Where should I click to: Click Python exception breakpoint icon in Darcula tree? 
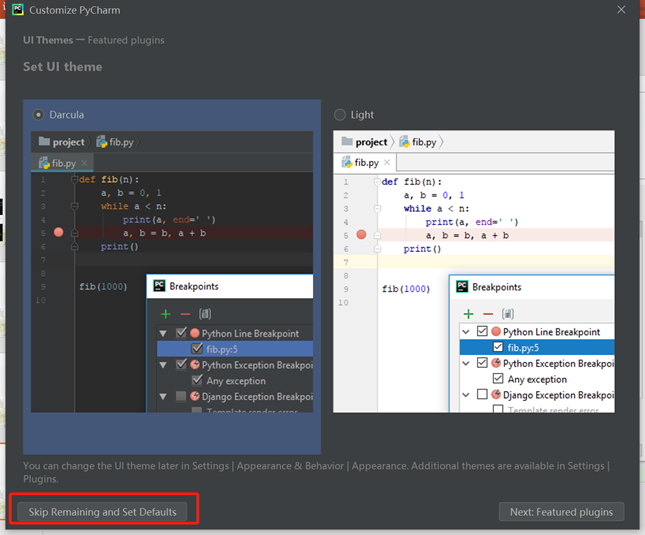click(x=195, y=365)
